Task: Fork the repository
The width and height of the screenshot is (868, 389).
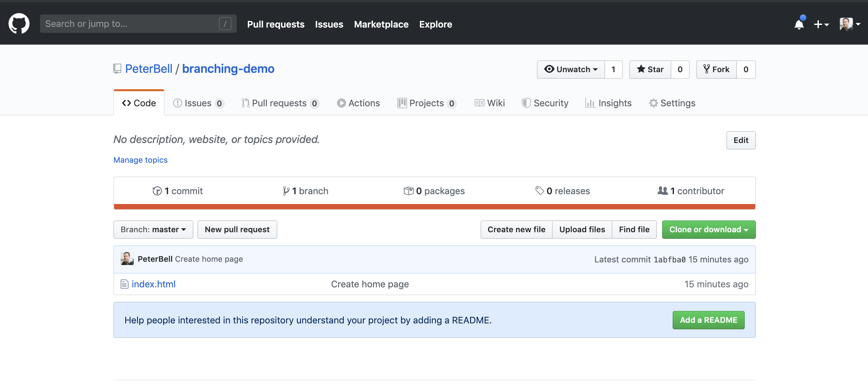Action: tap(716, 70)
